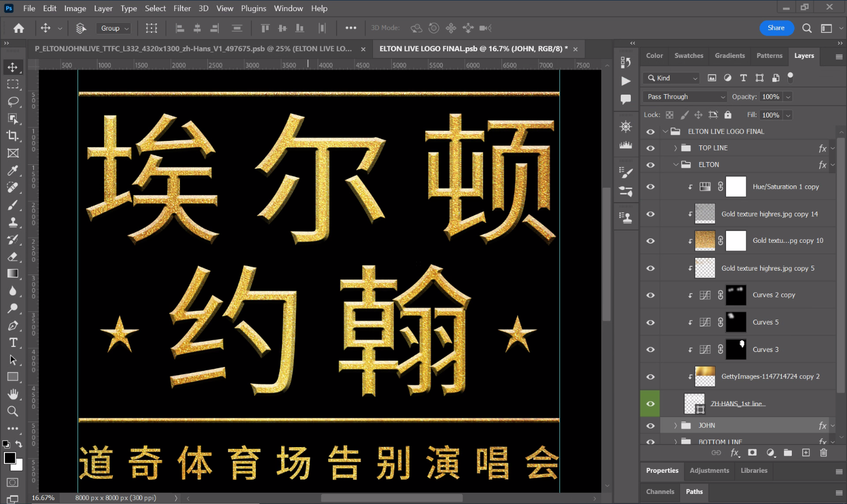This screenshot has width=847, height=504.
Task: Collapse the ELTON LIVE LOGO FINAL group
Action: coord(665,132)
